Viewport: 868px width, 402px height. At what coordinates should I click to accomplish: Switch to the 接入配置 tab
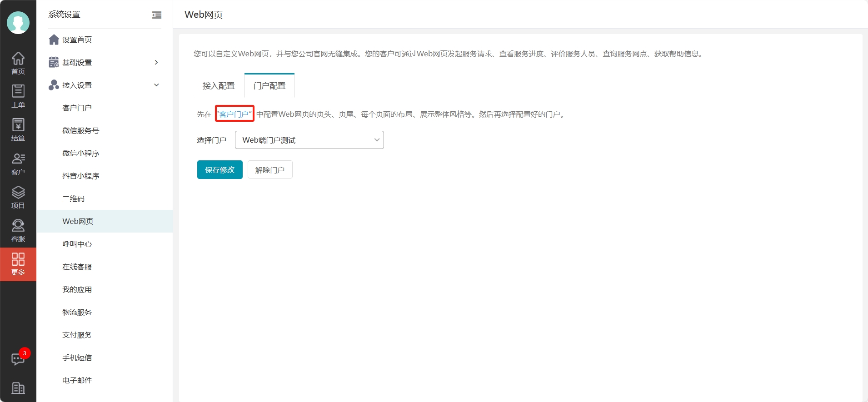pyautogui.click(x=219, y=86)
